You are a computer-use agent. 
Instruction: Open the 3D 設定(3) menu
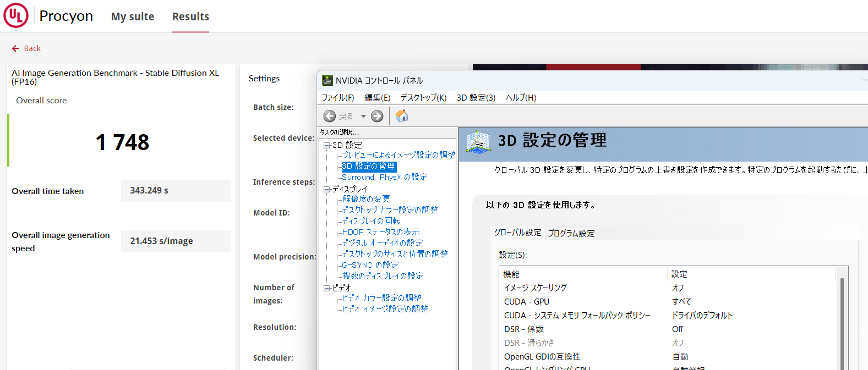point(476,97)
